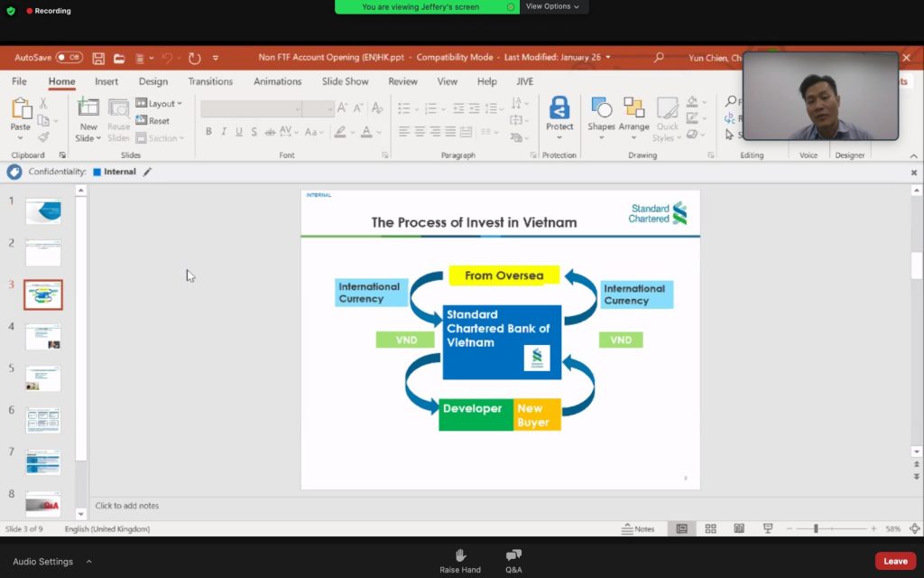This screenshot has height=578, width=924.
Task: Switch to the Slide Show tab
Action: tap(345, 81)
